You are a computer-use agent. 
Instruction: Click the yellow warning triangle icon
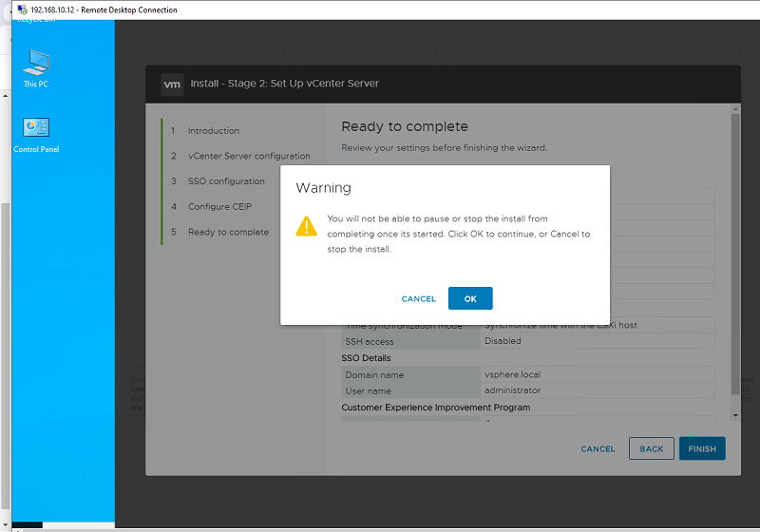tap(306, 226)
